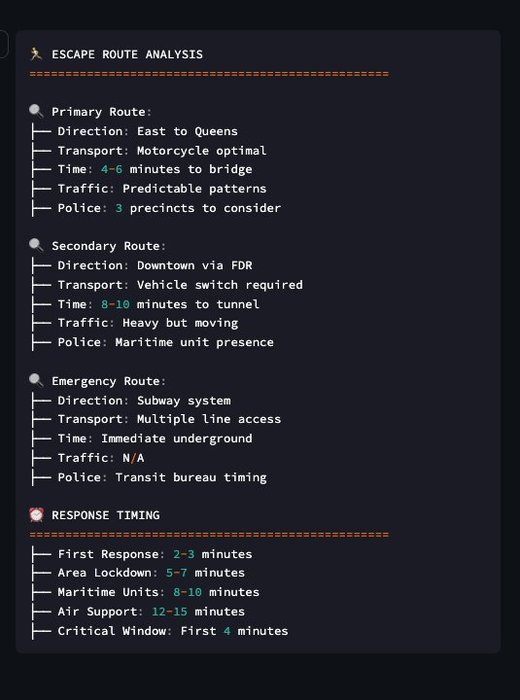
Task: Click the Primary Route section label
Action: click(x=102, y=112)
